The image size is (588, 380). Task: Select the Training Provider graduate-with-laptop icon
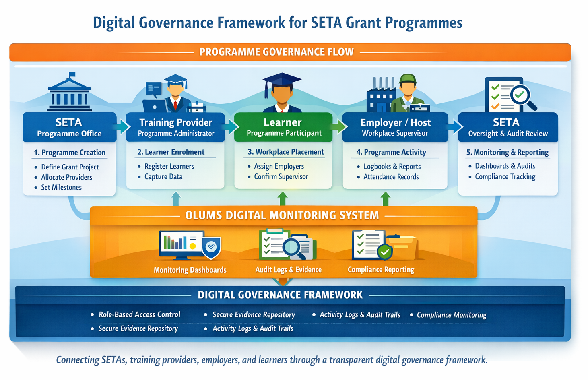[x=175, y=93]
